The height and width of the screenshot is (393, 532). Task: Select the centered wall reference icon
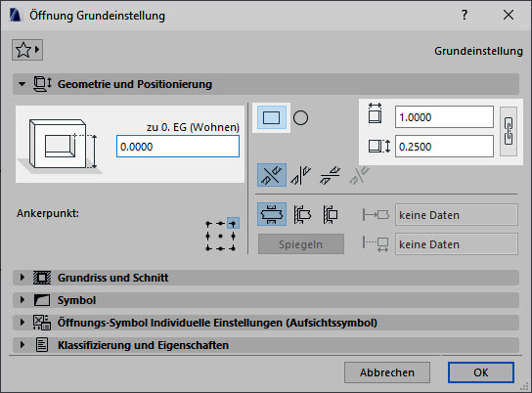point(272,214)
